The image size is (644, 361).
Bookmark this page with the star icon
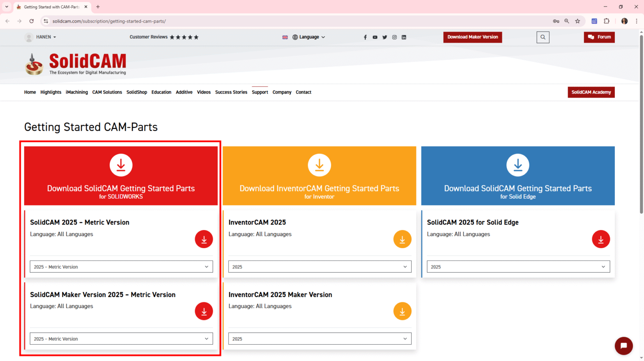pyautogui.click(x=577, y=21)
